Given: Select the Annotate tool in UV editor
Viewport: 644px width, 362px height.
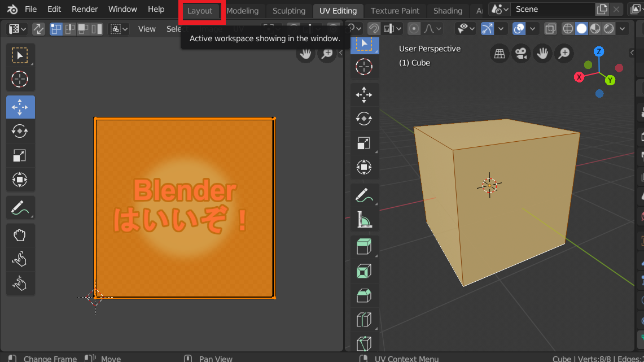Looking at the screenshot, I should (20, 207).
